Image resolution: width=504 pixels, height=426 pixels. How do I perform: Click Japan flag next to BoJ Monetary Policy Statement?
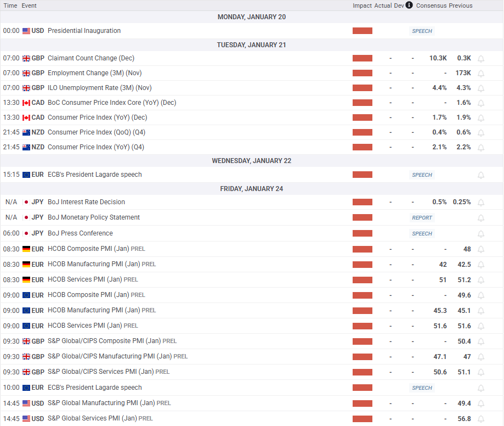pos(26,218)
